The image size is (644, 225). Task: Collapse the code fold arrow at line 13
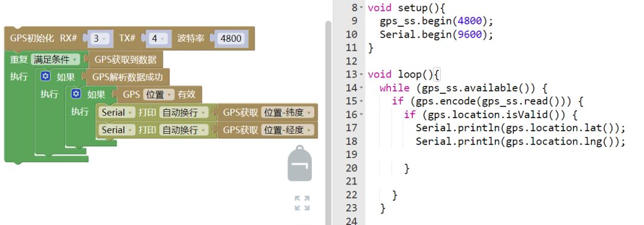pos(361,75)
